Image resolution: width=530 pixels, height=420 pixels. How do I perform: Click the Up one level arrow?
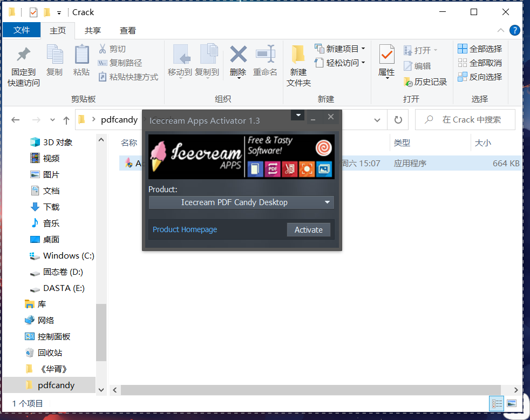66,120
